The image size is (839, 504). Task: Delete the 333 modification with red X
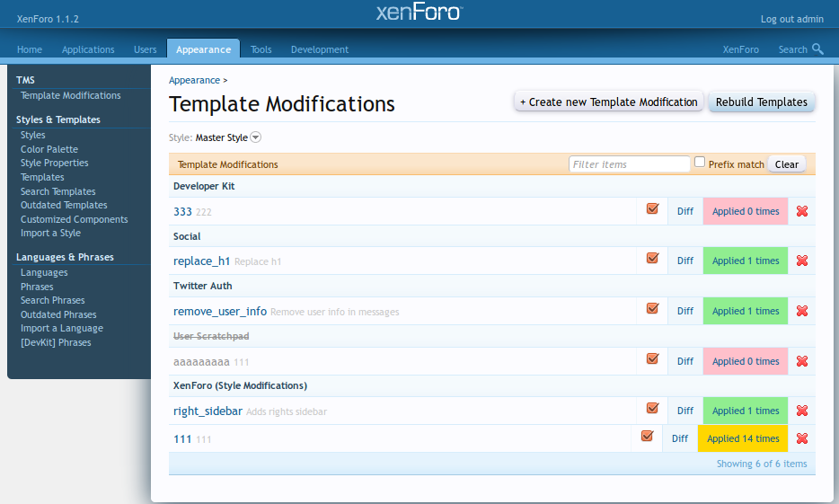[802, 211]
